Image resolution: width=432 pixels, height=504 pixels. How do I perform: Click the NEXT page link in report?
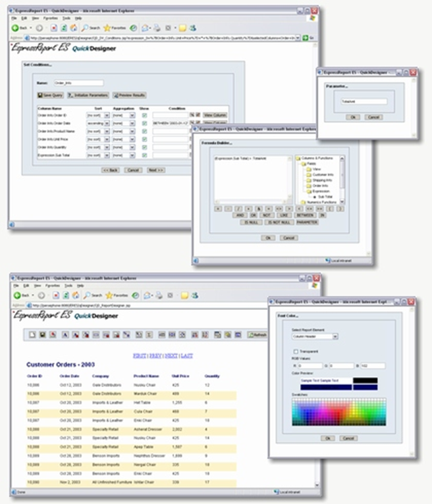pos(171,355)
